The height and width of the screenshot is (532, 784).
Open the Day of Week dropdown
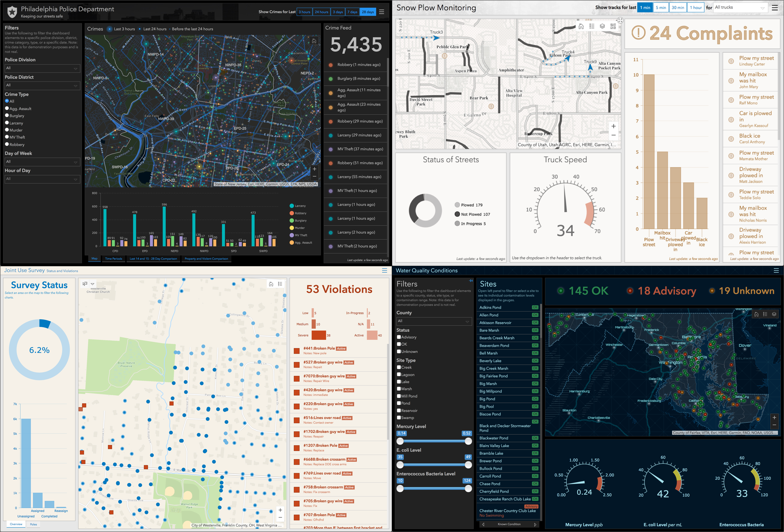[x=42, y=162]
